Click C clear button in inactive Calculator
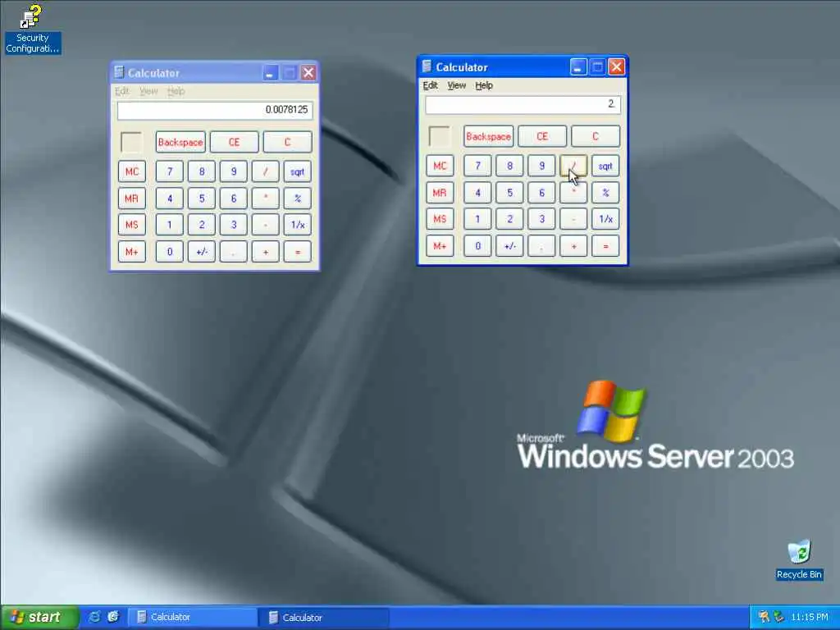The image size is (840, 630). (287, 143)
